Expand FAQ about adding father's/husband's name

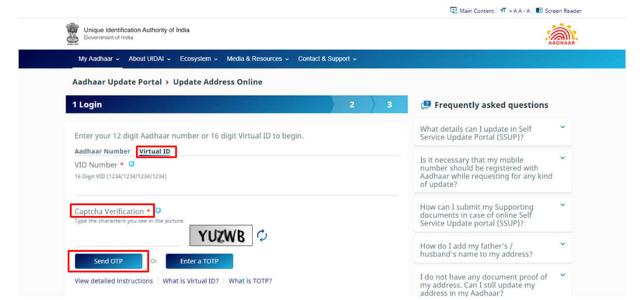tap(493, 250)
